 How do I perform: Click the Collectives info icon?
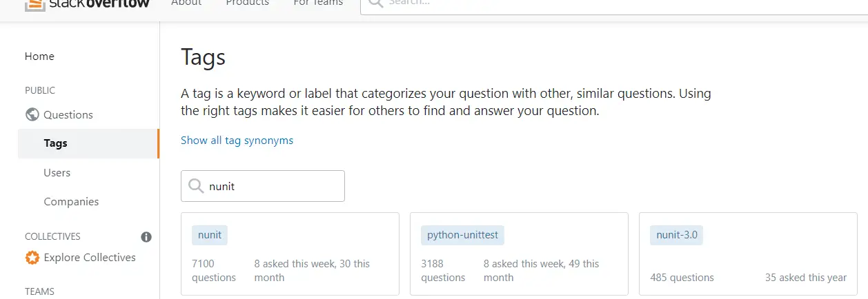(x=146, y=236)
